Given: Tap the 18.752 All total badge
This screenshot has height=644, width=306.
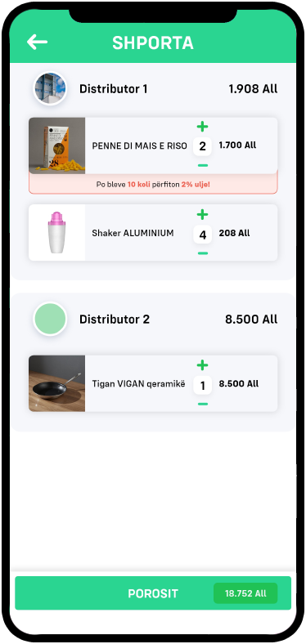Looking at the screenshot, I should (245, 593).
